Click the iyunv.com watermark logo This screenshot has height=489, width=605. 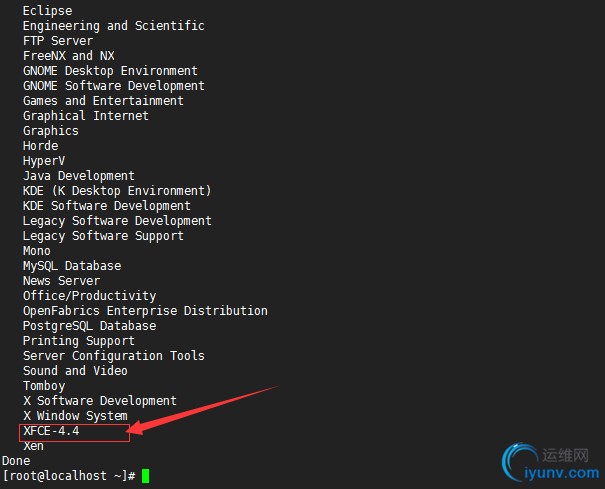tap(551, 463)
